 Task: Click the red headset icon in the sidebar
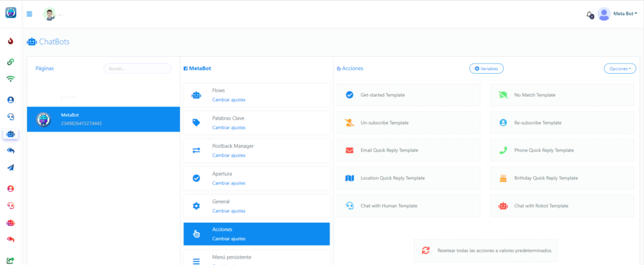11,205
